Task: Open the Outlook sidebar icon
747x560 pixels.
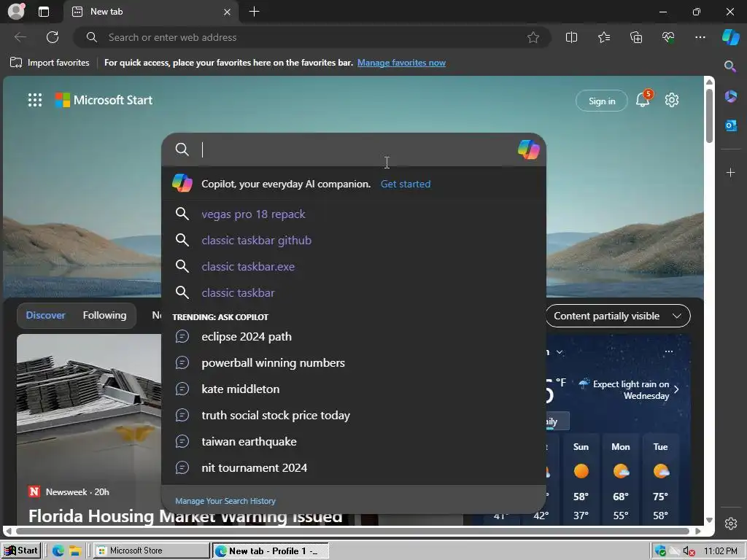Action: pyautogui.click(x=730, y=125)
